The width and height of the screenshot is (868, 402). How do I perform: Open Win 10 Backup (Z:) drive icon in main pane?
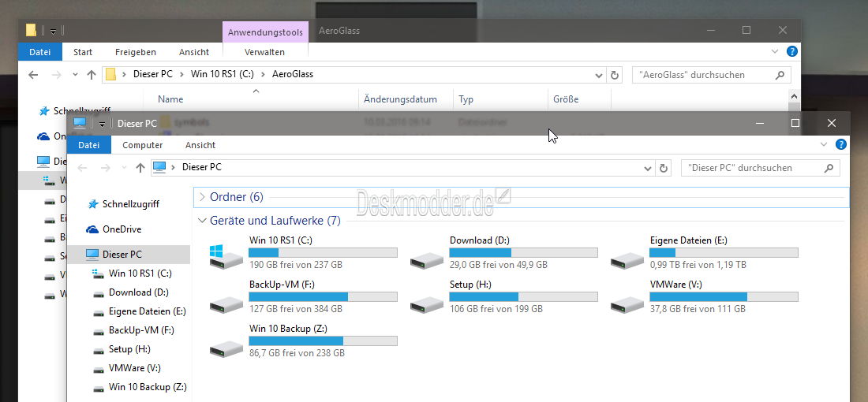(226, 348)
